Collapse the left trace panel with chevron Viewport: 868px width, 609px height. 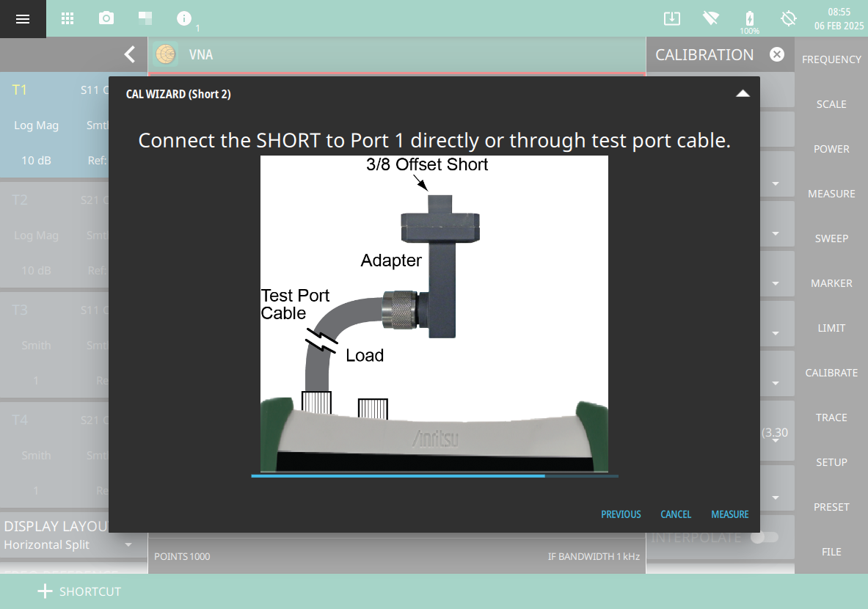[x=130, y=54]
